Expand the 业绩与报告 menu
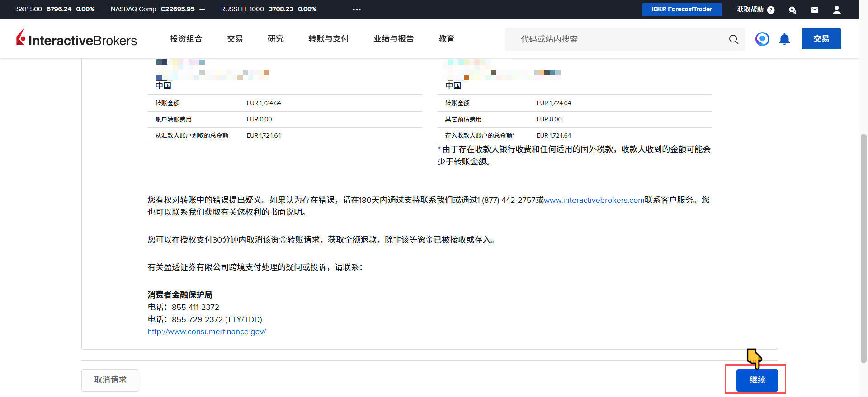This screenshot has width=868, height=397. click(393, 39)
